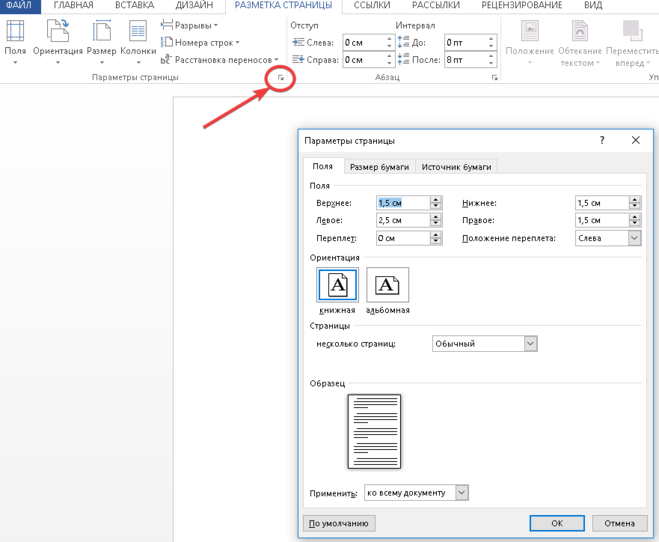Open the Поля margins gallery
Screen dimensions: 659x542
tap(15, 42)
